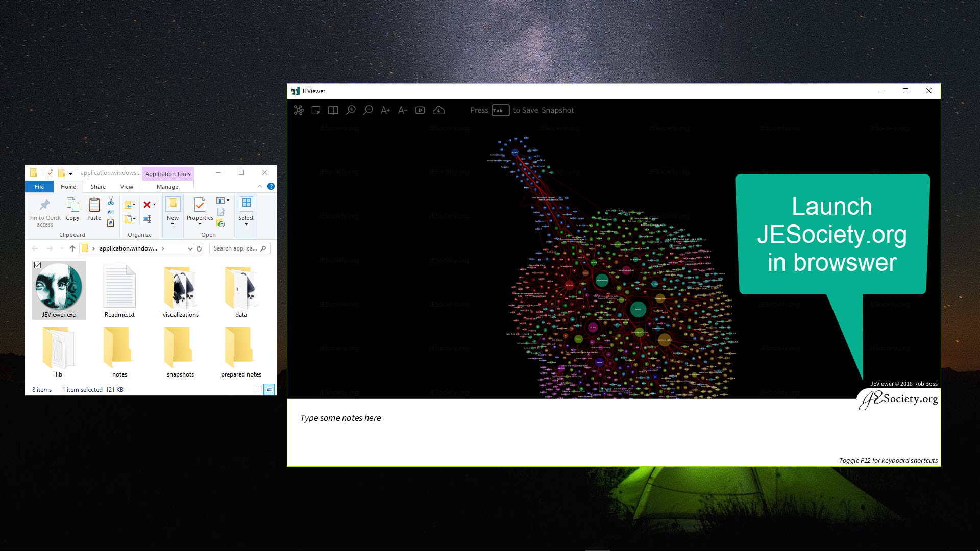Zoom in with the magnifier plus icon
The image size is (980, 551).
point(351,110)
